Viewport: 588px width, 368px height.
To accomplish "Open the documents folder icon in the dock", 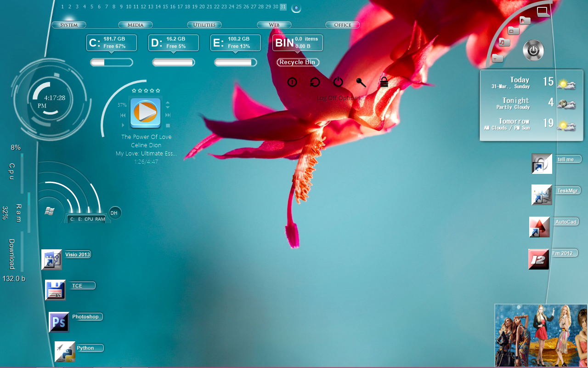I will (525, 20).
